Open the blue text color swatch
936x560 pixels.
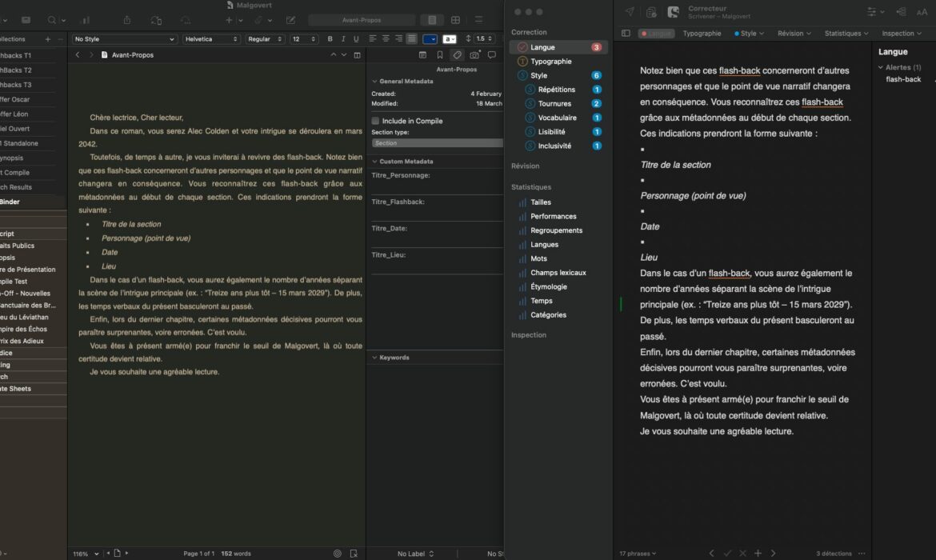[x=430, y=38]
